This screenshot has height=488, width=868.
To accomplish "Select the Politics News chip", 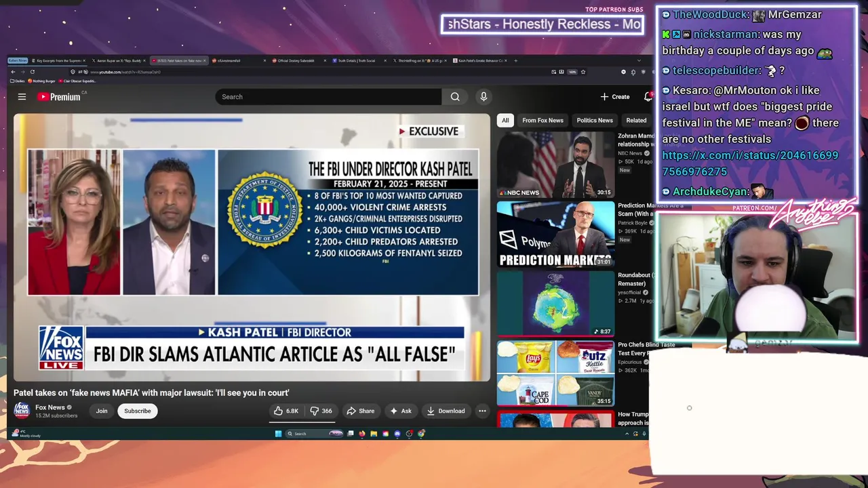I will coord(595,121).
